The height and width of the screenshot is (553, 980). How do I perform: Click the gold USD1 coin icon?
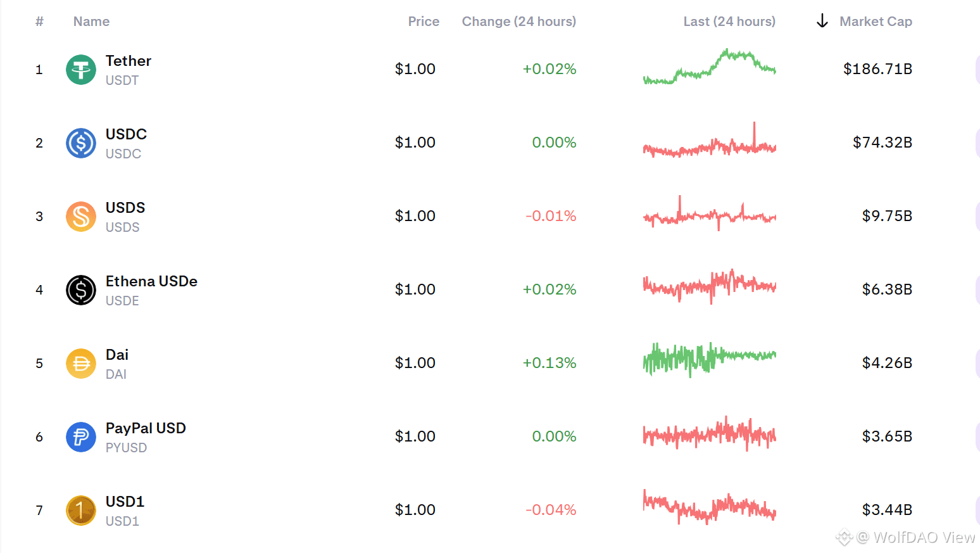(x=81, y=511)
